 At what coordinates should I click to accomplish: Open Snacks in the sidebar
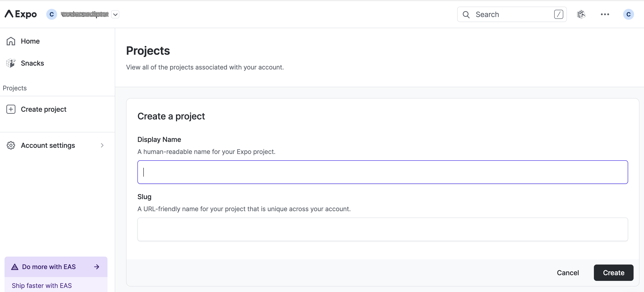pos(32,63)
